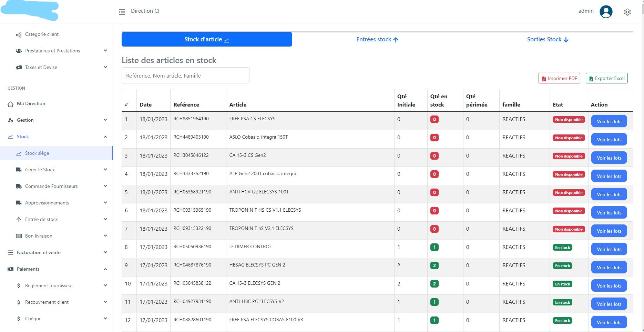
Task: Click the admin user avatar icon
Action: pos(606,12)
